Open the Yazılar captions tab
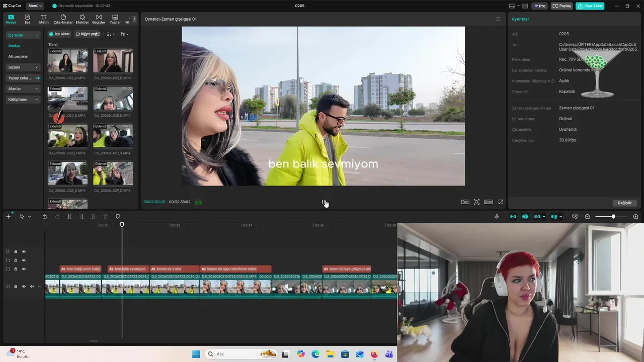644x362 pixels. [x=115, y=19]
